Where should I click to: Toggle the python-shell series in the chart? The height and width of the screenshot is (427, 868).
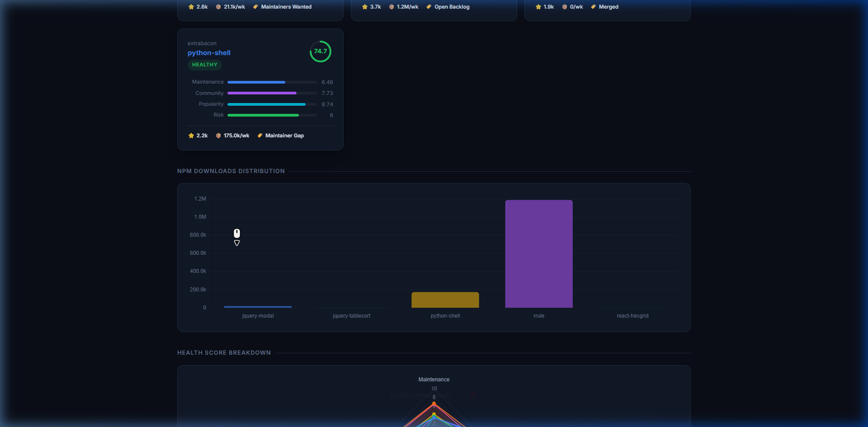click(x=445, y=300)
